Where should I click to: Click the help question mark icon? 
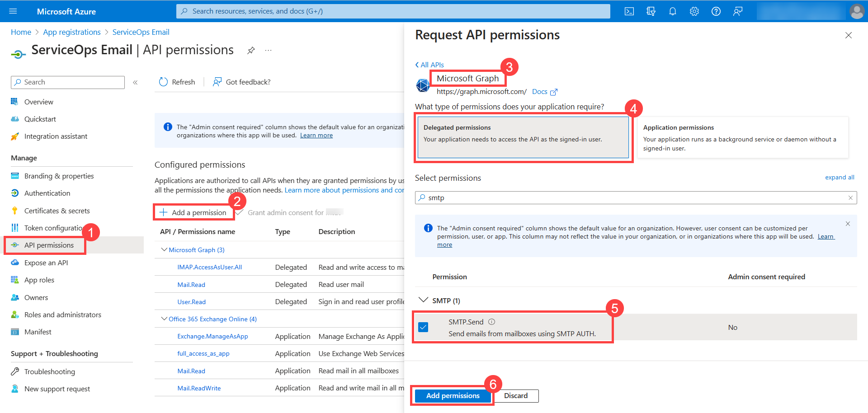716,11
